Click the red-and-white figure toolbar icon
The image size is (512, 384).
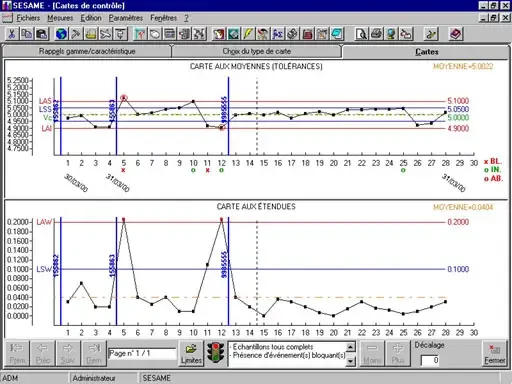click(x=219, y=34)
